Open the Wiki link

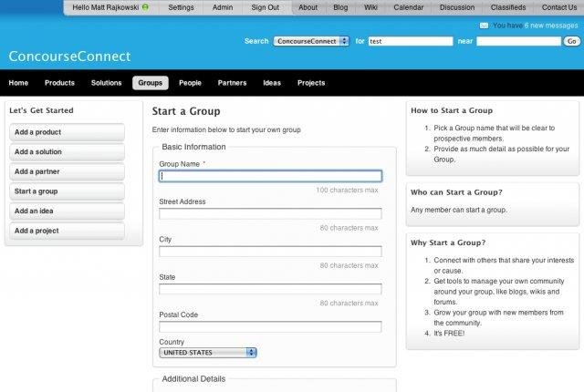coord(370,7)
